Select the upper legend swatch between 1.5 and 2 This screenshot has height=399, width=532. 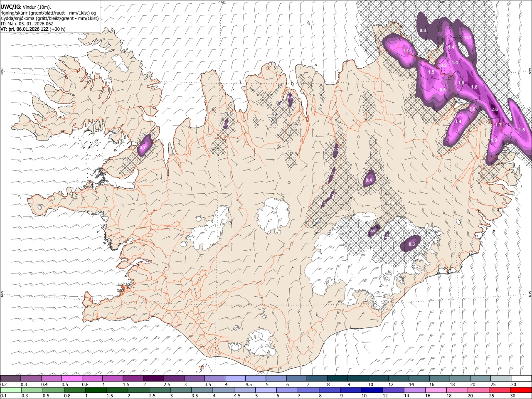[x=133, y=378]
